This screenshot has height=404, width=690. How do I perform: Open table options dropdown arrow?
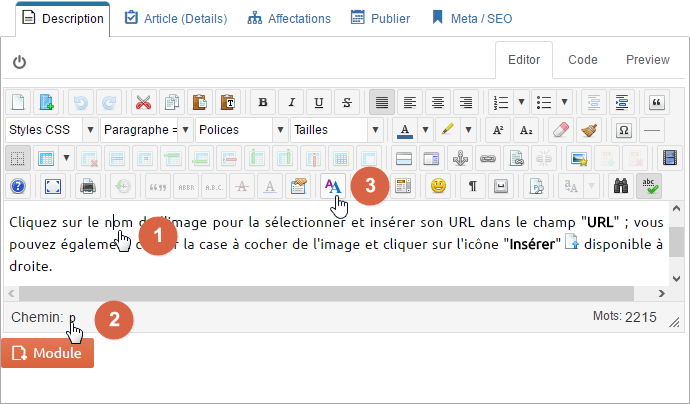[x=66, y=158]
